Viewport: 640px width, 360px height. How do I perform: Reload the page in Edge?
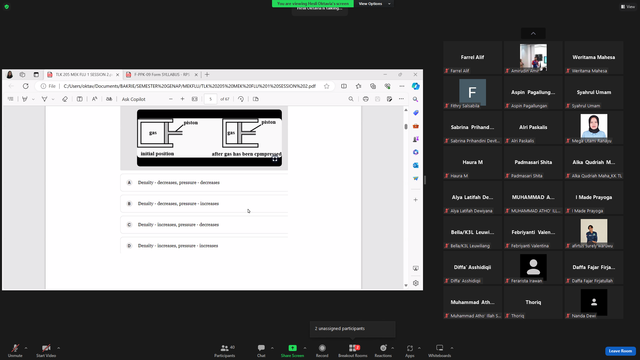26,86
